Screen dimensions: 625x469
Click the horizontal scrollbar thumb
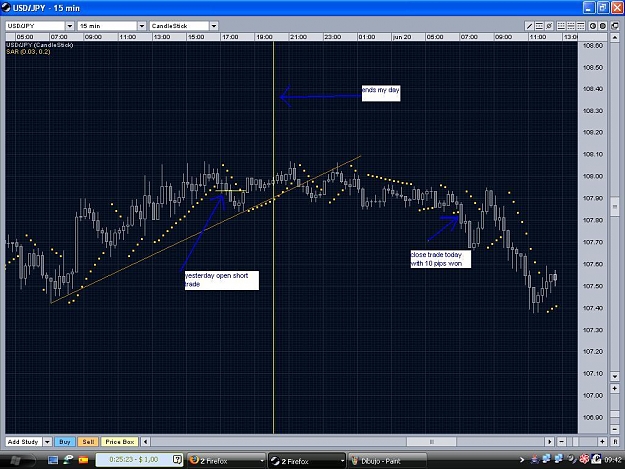click(x=432, y=442)
